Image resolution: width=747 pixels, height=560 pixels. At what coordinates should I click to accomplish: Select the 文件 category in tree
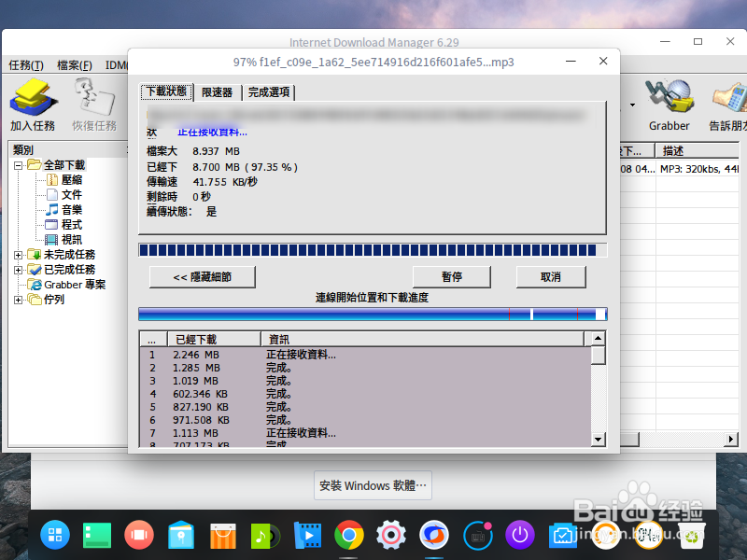[72, 195]
